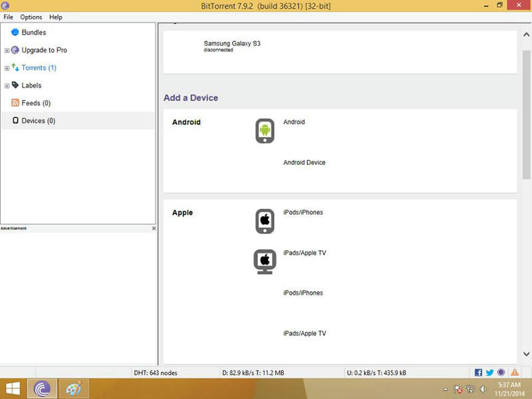
Task: Open the Windows Start button
Action: pos(13,388)
